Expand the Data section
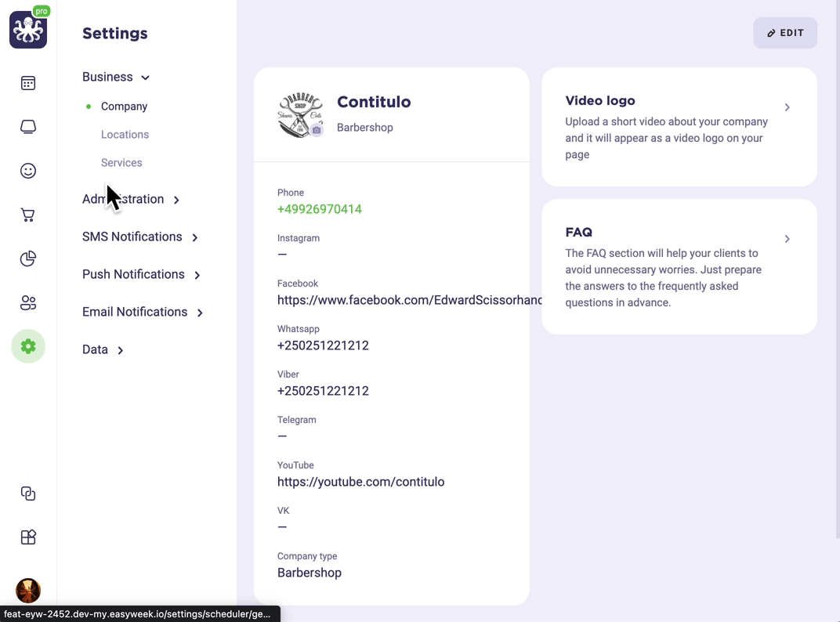Viewport: 840px width, 622px height. point(103,350)
